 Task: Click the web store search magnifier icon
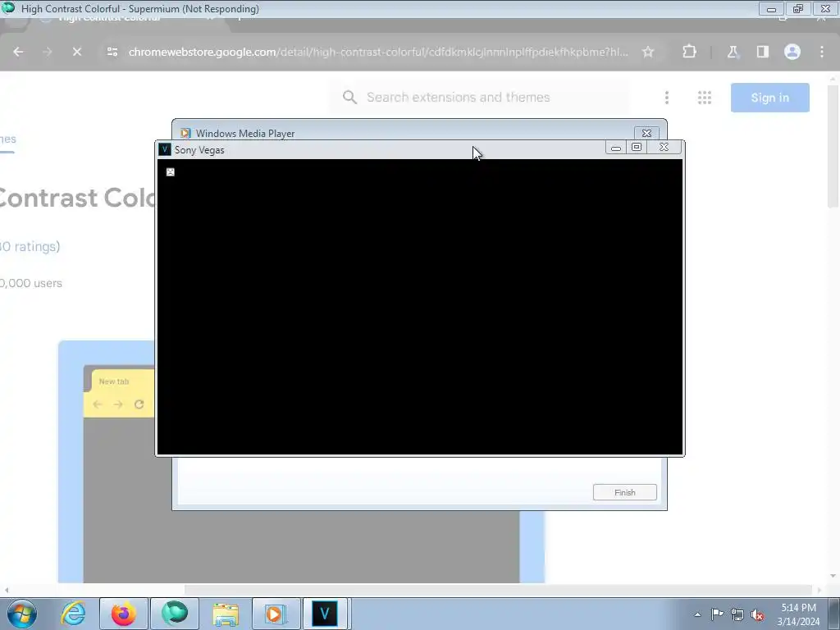tap(349, 97)
